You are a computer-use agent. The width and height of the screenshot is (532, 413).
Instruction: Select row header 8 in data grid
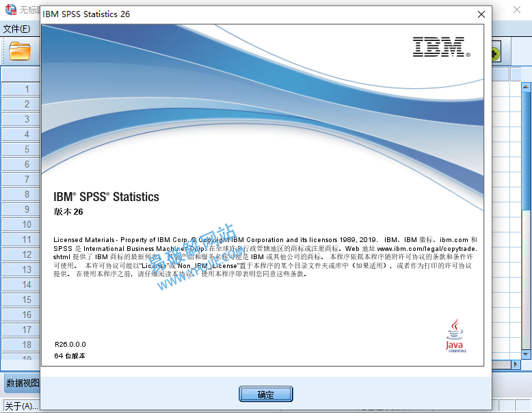pos(21,194)
